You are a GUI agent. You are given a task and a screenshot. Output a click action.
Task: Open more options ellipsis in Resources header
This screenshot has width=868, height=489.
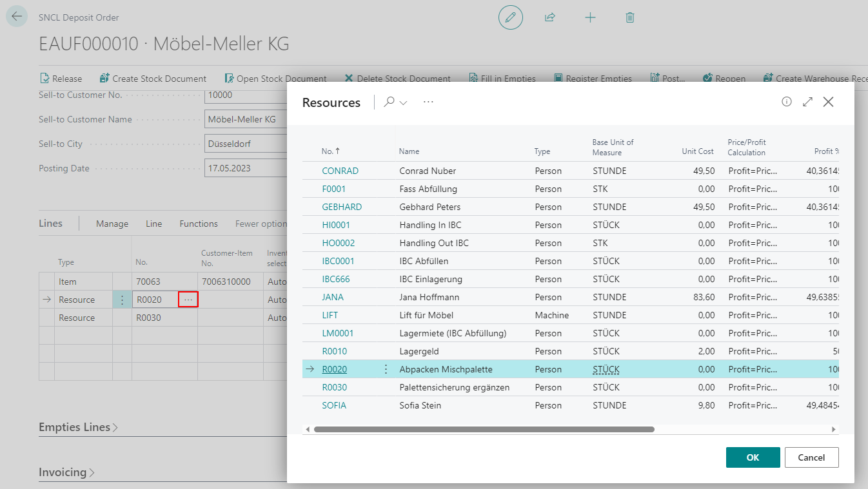[x=428, y=102]
